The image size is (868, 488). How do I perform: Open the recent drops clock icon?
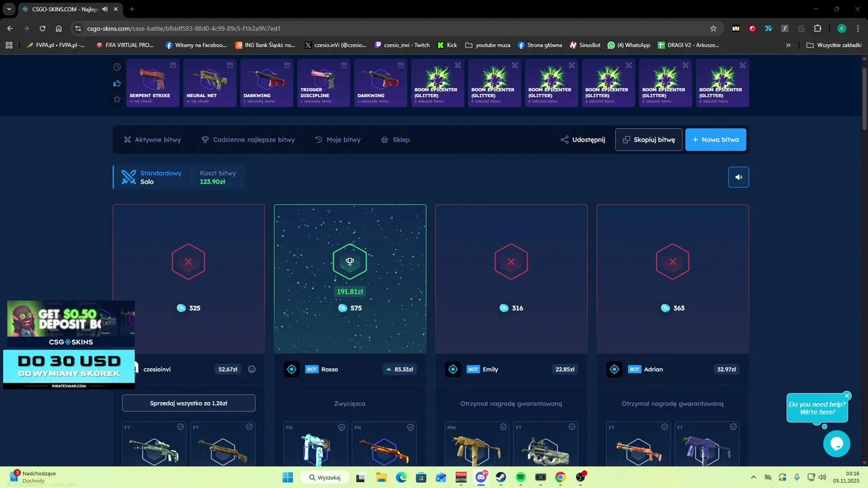pos(117,67)
